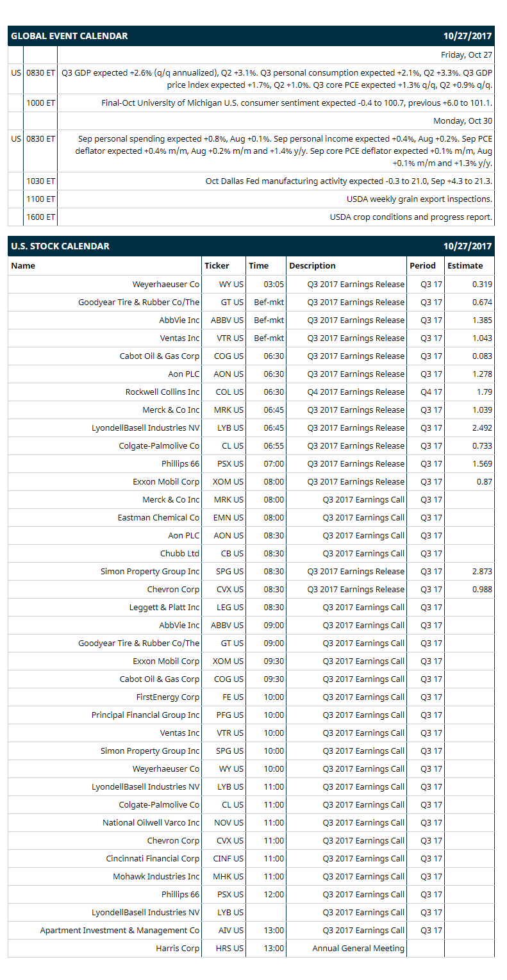The image size is (507, 980).
Task: Click Mohawk Industries Inc name
Action: pos(156,876)
